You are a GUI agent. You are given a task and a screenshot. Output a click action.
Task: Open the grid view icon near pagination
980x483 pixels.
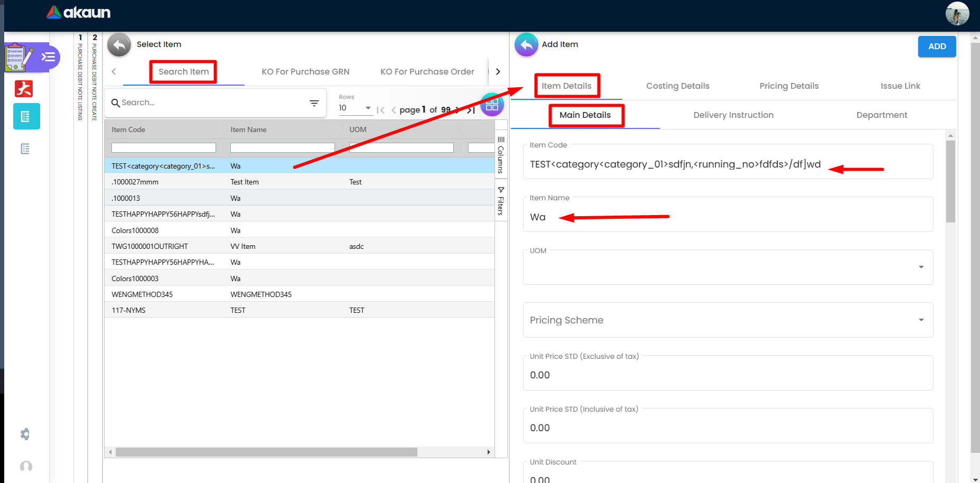point(492,104)
